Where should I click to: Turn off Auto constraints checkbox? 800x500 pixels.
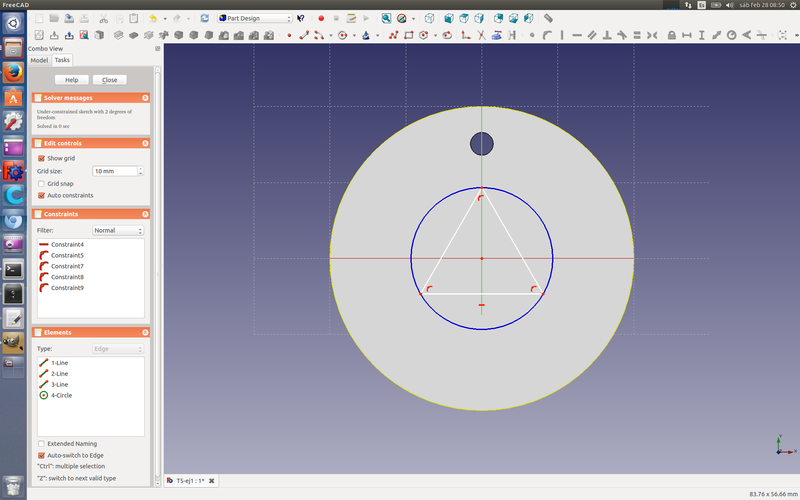point(41,196)
